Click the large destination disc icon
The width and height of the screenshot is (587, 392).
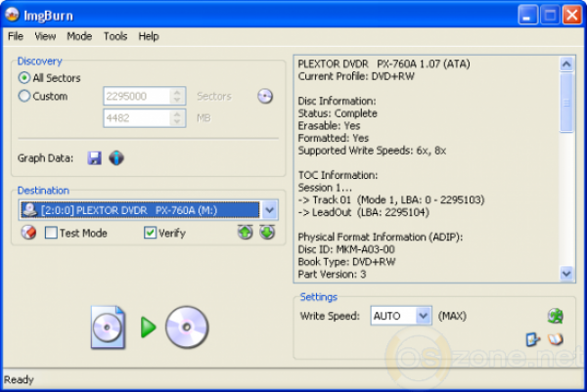(187, 327)
